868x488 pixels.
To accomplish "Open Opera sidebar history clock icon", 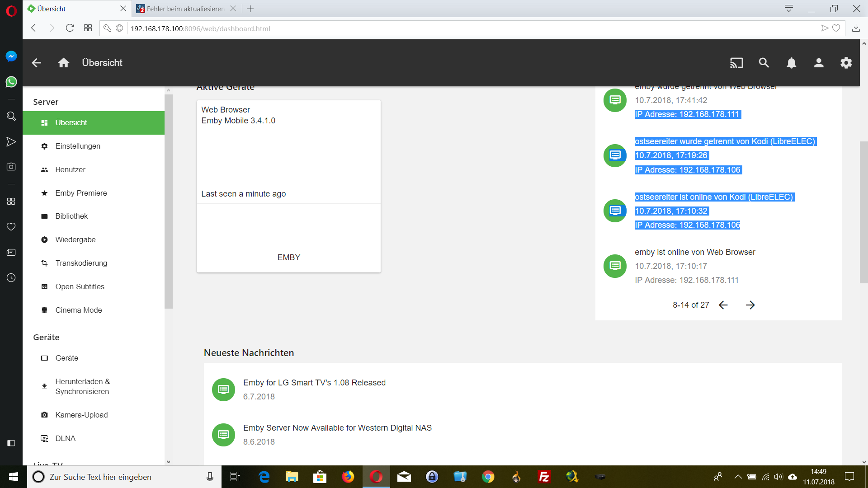I will (x=11, y=278).
